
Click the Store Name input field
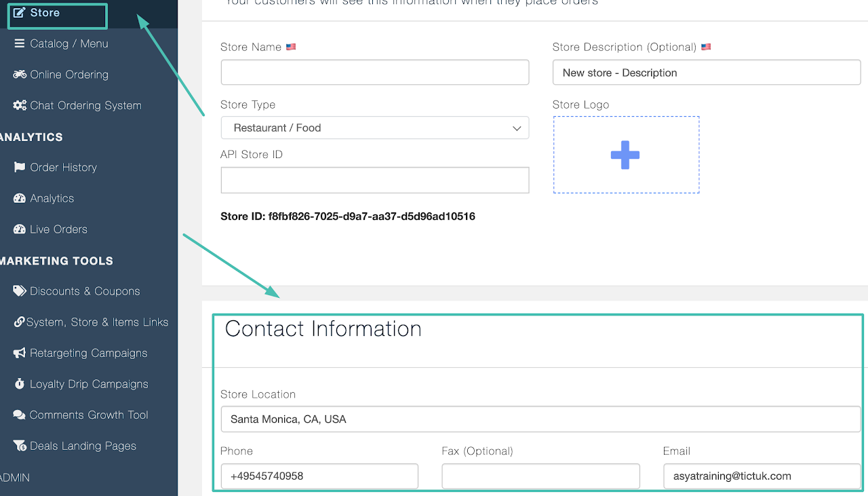[x=374, y=73]
